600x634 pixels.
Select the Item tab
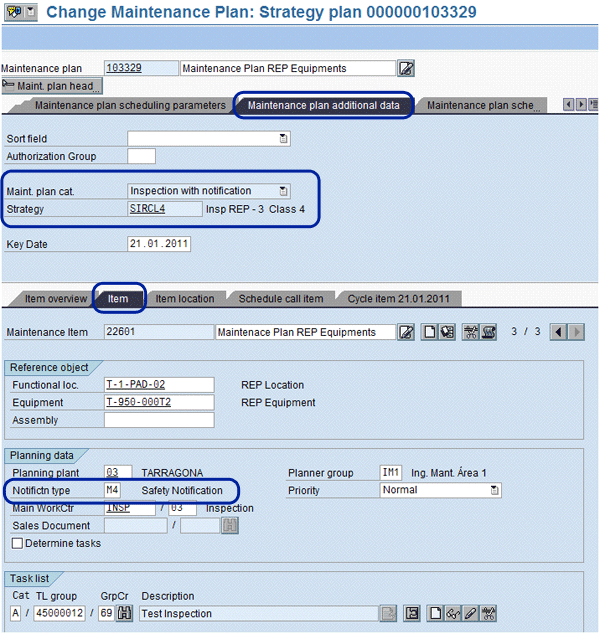(x=118, y=299)
